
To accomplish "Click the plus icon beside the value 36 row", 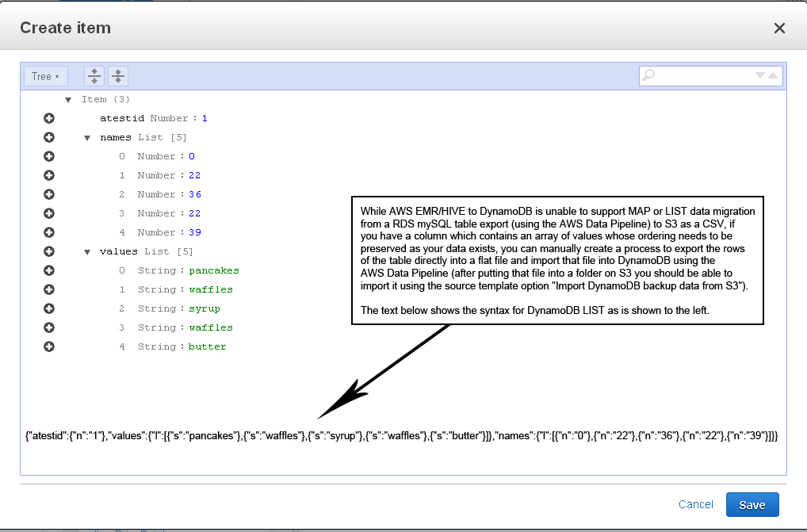I will tap(49, 194).
